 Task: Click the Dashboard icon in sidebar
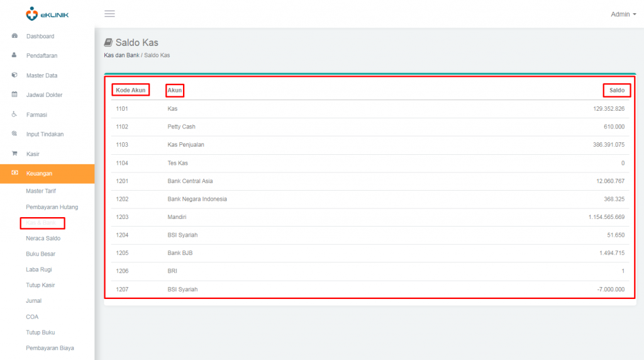14,37
